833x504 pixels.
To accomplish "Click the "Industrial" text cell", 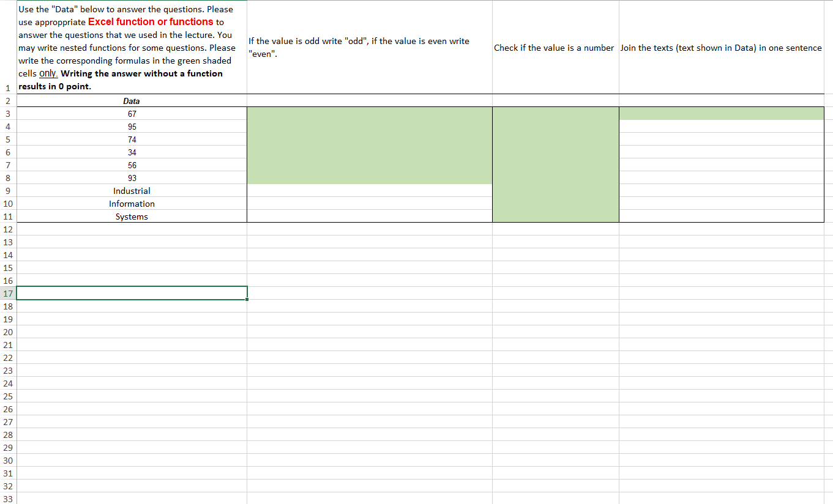I will coord(132,191).
